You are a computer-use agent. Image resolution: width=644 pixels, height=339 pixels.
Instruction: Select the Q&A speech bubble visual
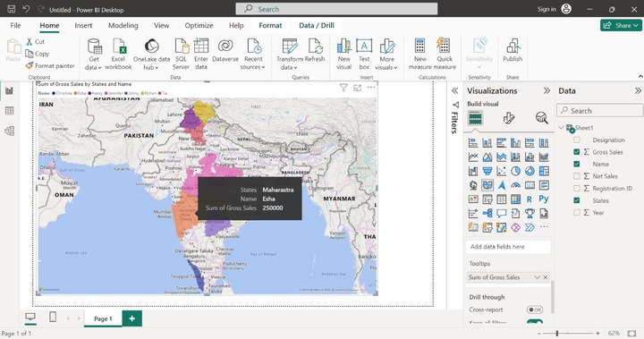[x=502, y=213]
